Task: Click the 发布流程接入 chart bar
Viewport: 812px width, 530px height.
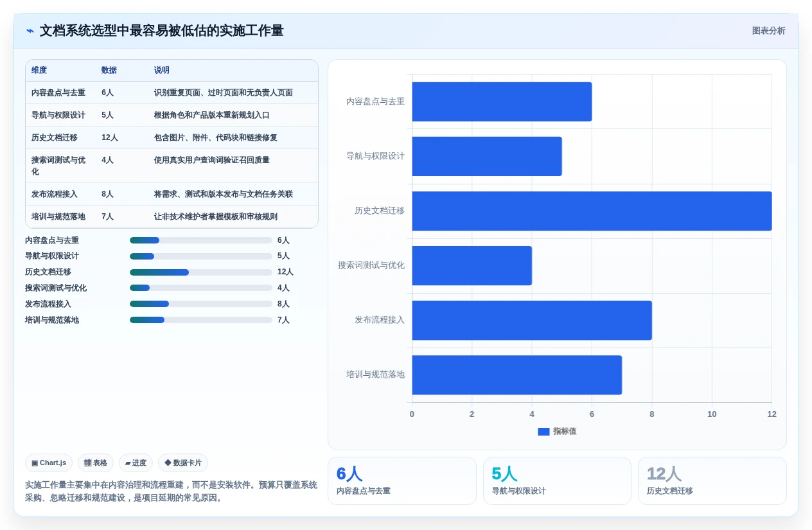Action: tap(532, 320)
